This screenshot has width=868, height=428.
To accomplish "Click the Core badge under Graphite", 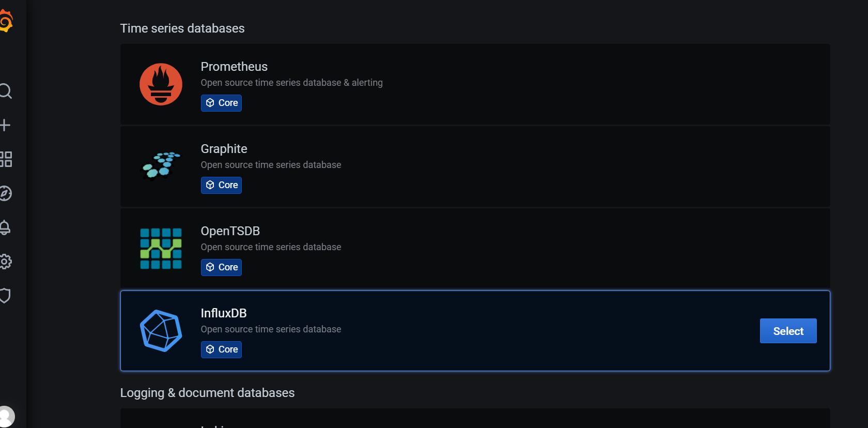I will (221, 185).
